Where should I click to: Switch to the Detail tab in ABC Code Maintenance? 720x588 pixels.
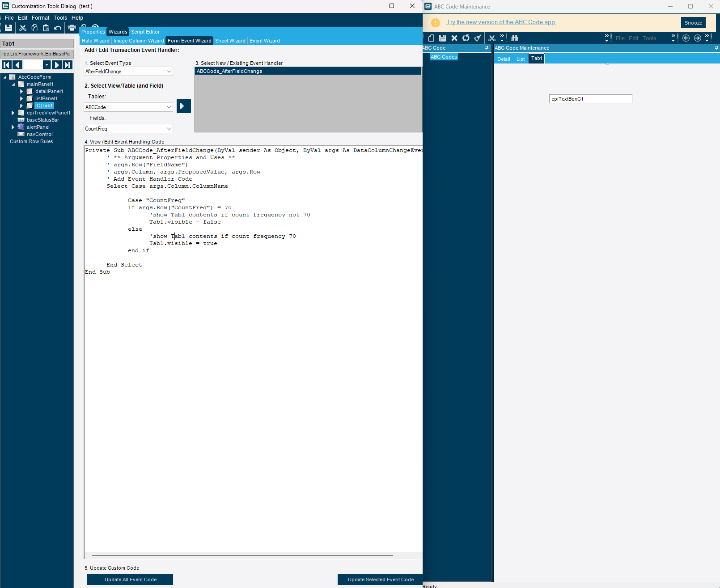(x=504, y=59)
